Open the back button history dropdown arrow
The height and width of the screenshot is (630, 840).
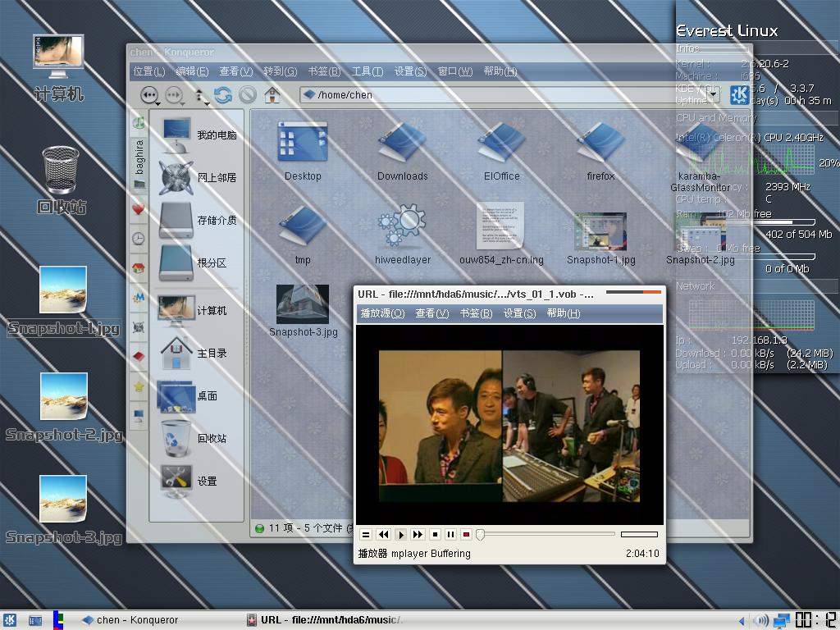[158, 103]
